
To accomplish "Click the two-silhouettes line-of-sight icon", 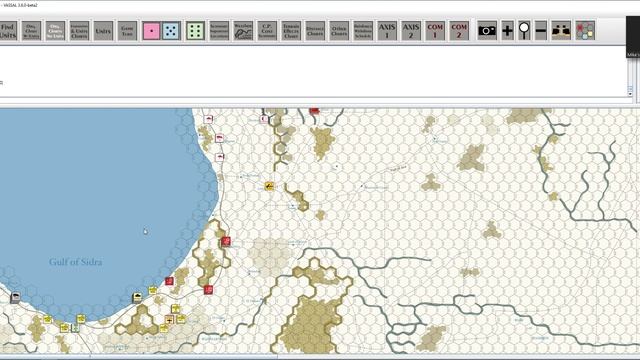I will 561,31.
